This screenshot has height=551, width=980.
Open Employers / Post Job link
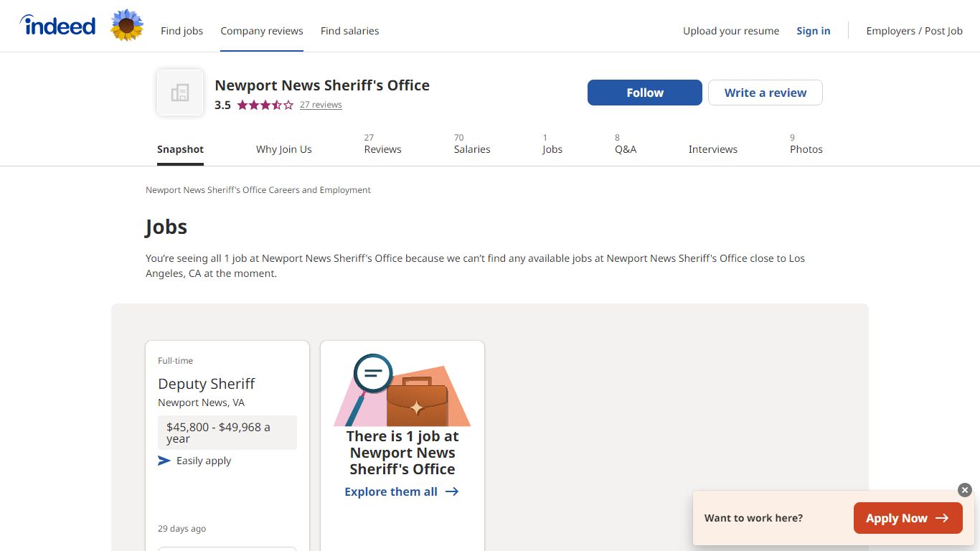(x=915, y=31)
